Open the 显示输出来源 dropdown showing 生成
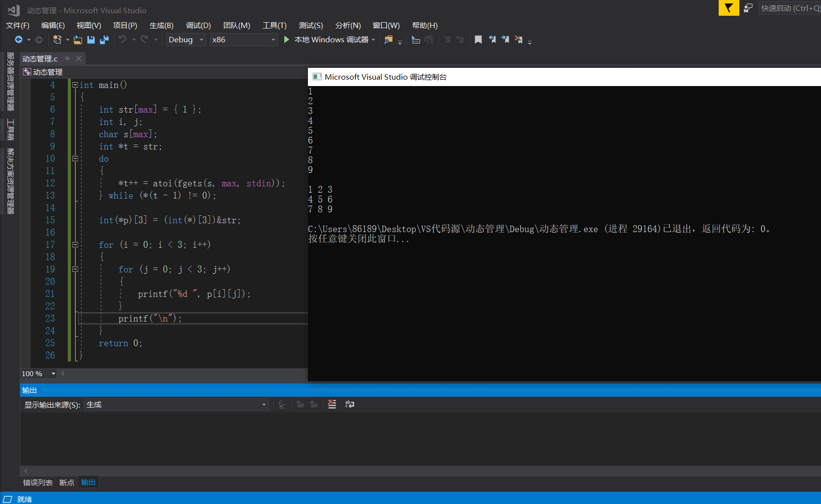821x504 pixels. pos(176,405)
